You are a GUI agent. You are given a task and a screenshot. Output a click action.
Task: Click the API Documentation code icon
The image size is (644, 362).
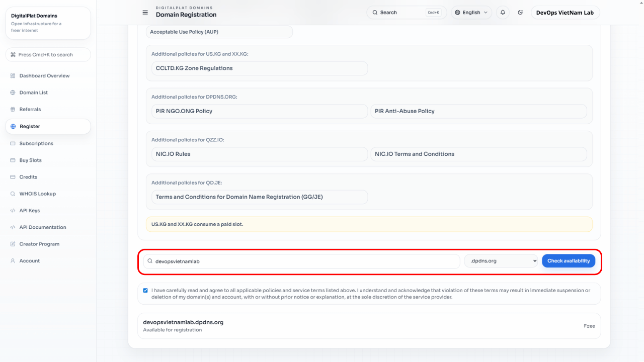(x=13, y=227)
